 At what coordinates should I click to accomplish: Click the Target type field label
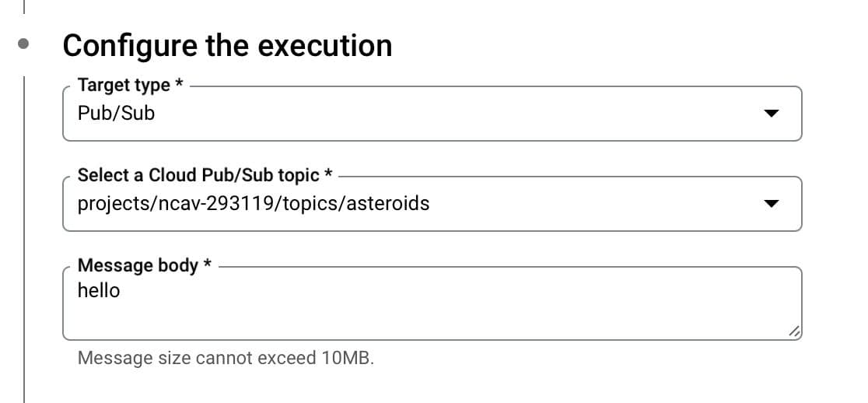pos(124,85)
